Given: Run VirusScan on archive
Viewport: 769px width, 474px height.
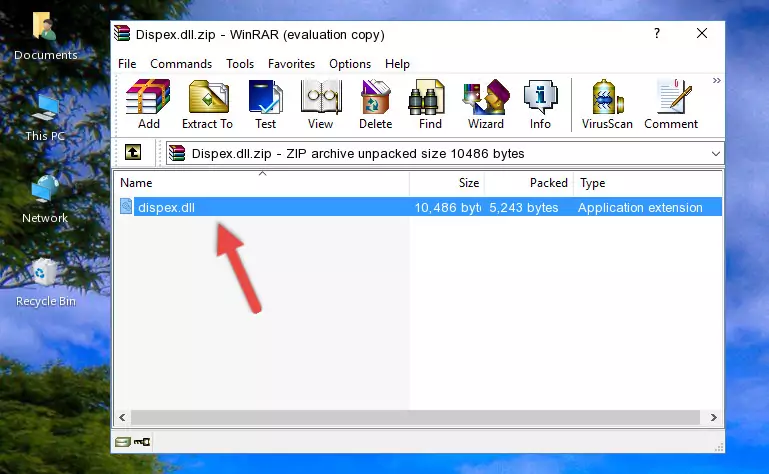Looking at the screenshot, I should 607,104.
